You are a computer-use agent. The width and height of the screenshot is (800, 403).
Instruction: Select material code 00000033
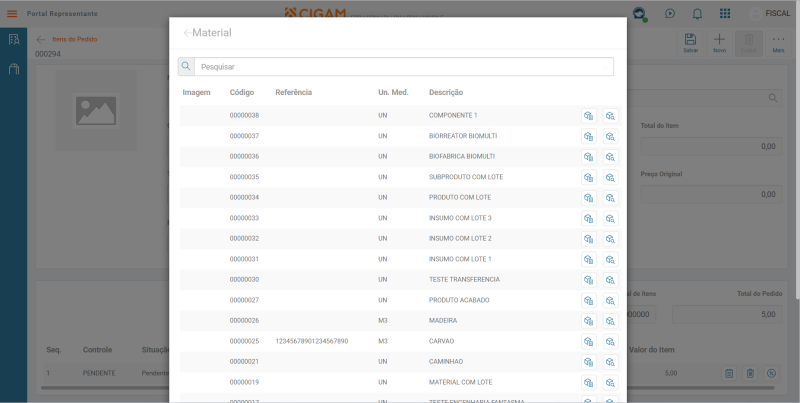pos(244,218)
